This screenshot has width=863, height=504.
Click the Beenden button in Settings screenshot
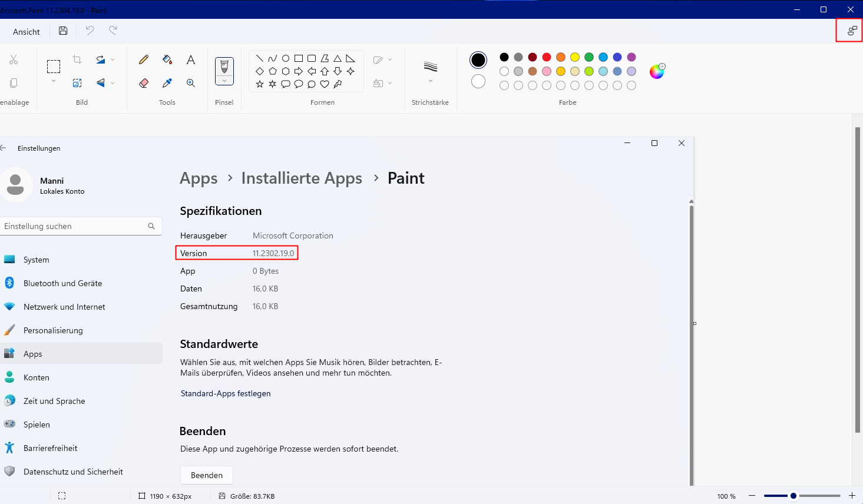point(207,475)
